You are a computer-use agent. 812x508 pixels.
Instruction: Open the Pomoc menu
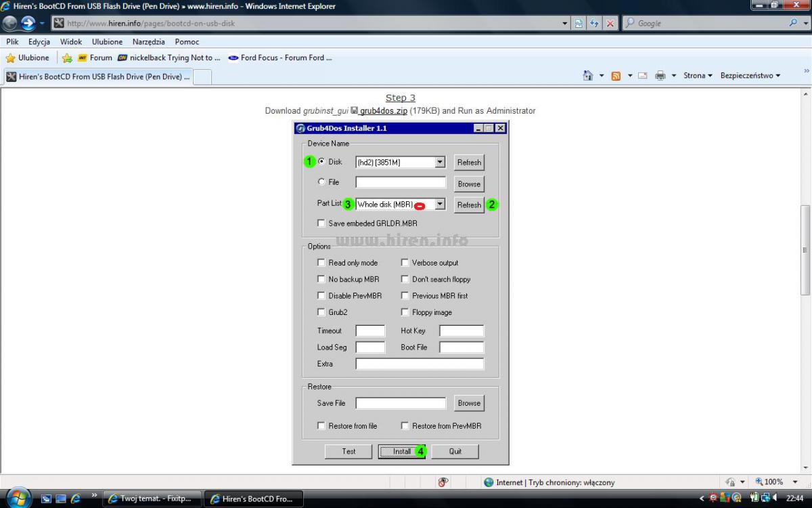(x=187, y=41)
